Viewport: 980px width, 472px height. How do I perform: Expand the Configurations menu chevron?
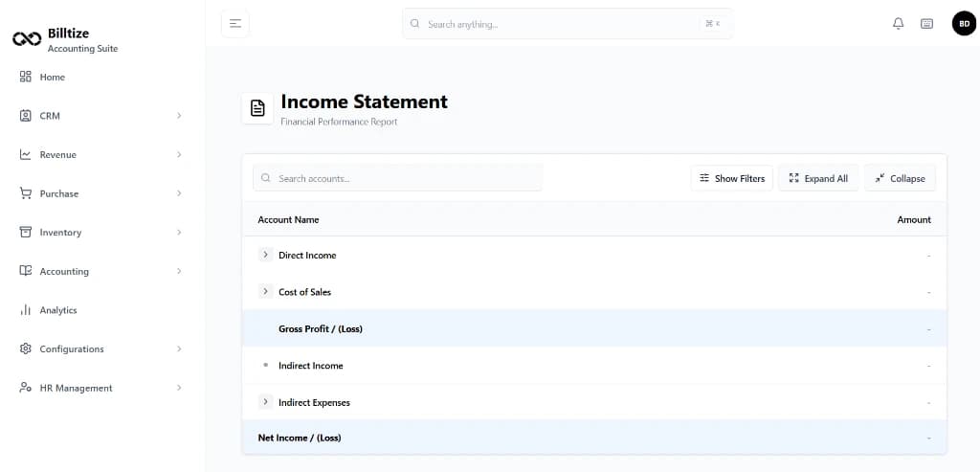(179, 348)
